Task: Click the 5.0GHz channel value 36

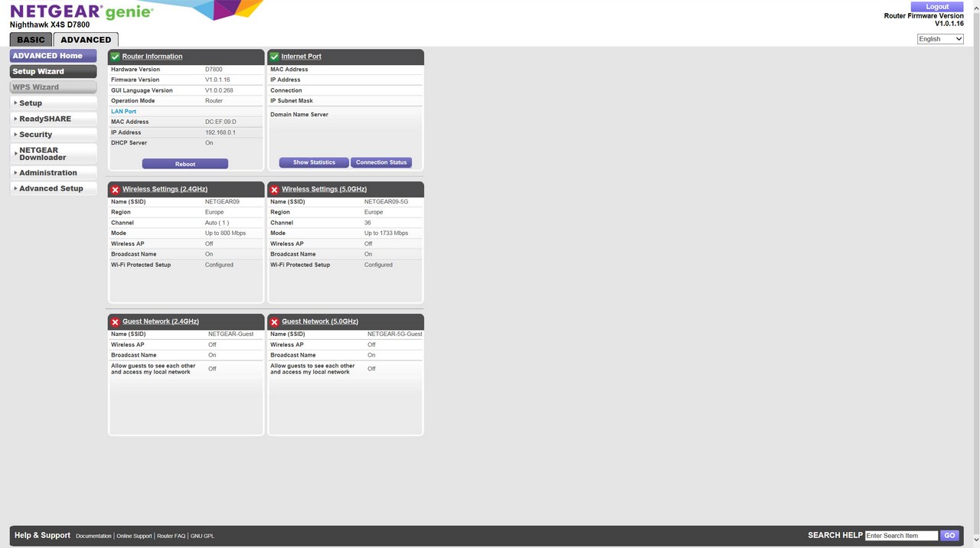Action: (x=368, y=223)
